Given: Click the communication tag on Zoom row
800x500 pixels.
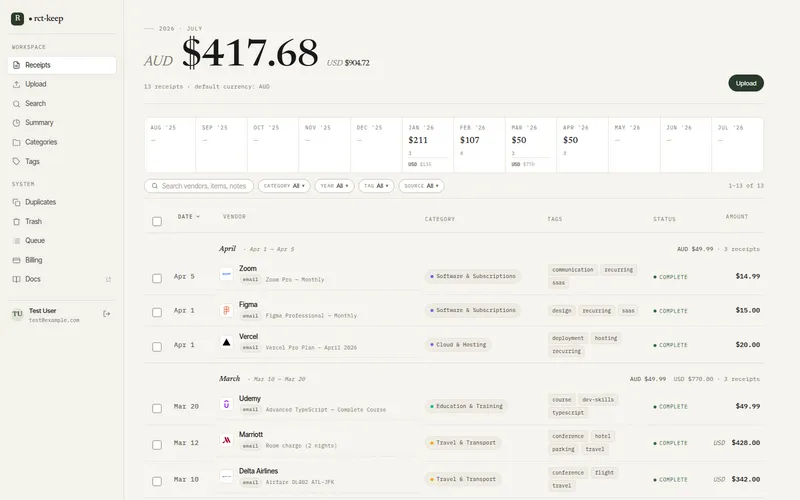Looking at the screenshot, I should coord(572,270).
